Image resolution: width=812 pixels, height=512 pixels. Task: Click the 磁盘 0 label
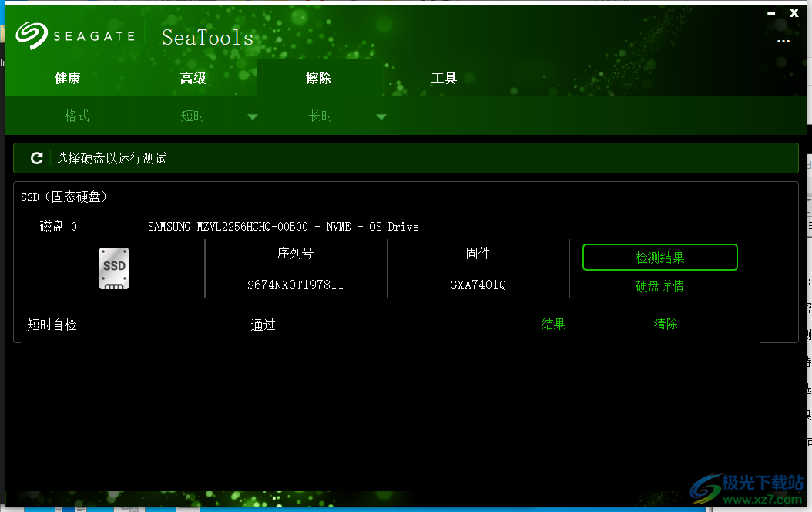[x=59, y=227]
